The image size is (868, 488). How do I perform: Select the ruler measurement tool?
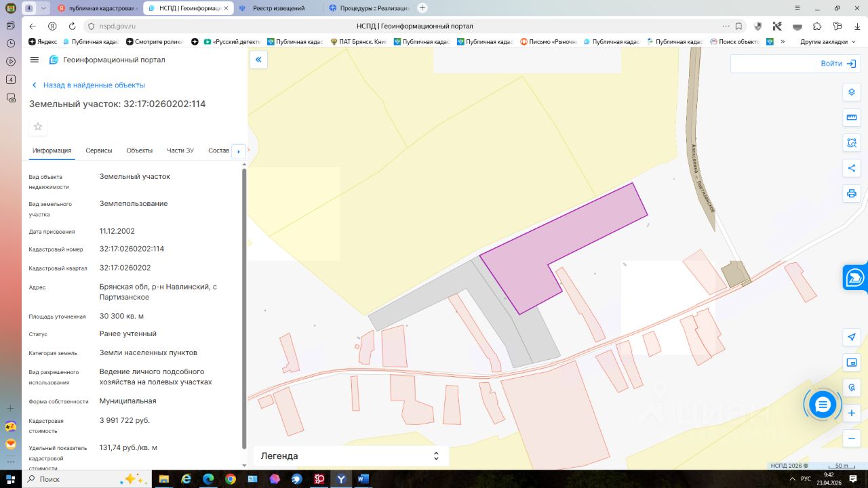coord(852,117)
